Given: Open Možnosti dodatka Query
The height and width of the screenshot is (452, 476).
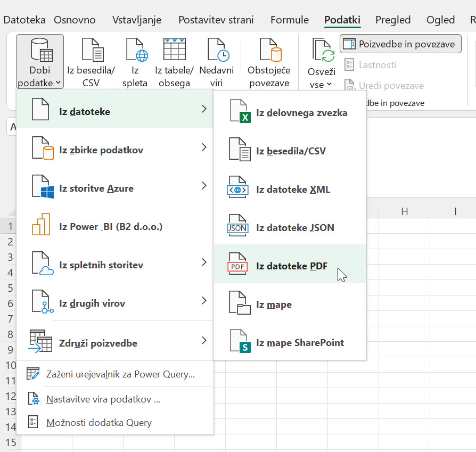Looking at the screenshot, I should (115, 423).
